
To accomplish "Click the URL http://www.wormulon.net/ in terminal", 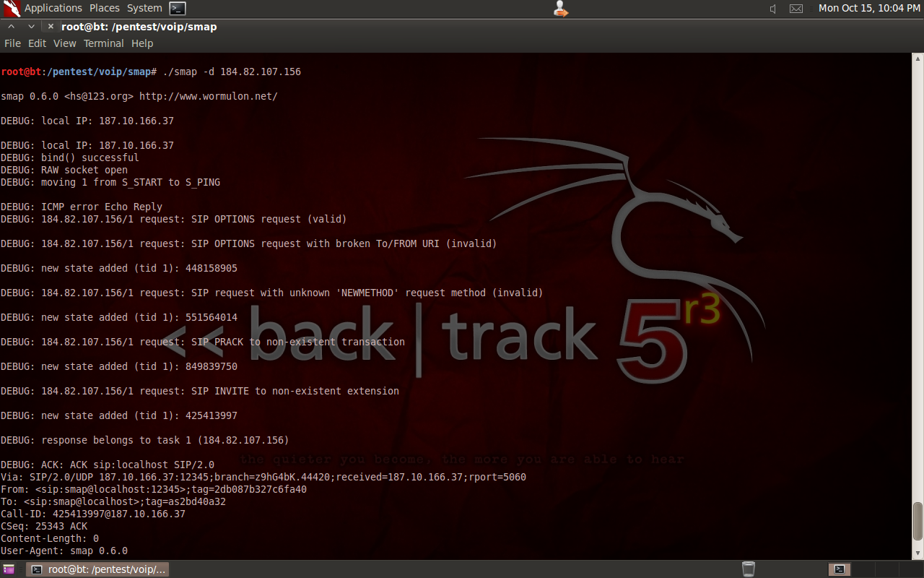I will tap(208, 96).
